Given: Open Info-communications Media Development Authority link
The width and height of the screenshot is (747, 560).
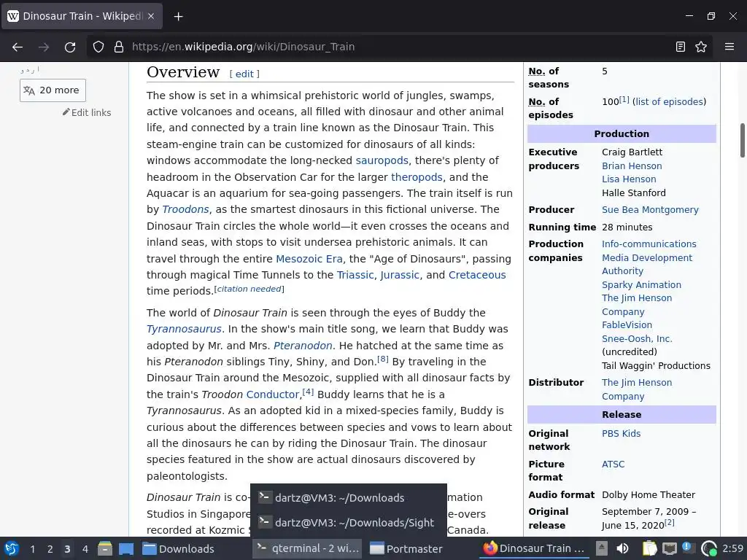Looking at the screenshot, I should 649,257.
